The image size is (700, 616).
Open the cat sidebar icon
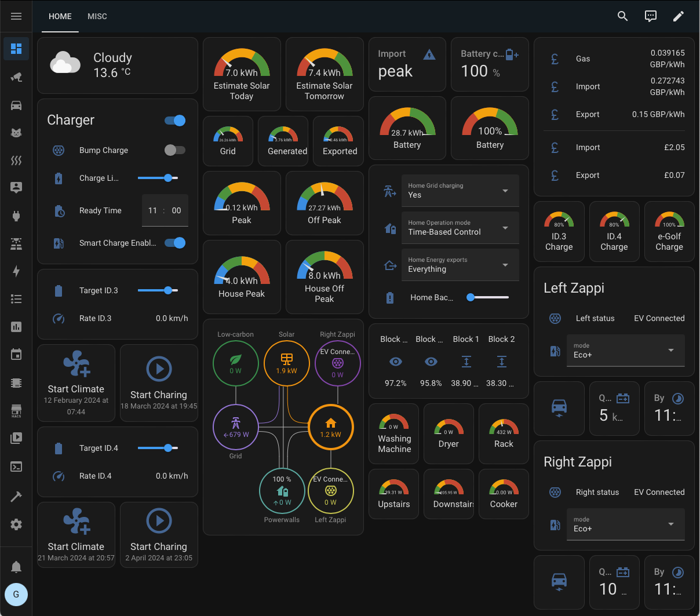pyautogui.click(x=16, y=133)
